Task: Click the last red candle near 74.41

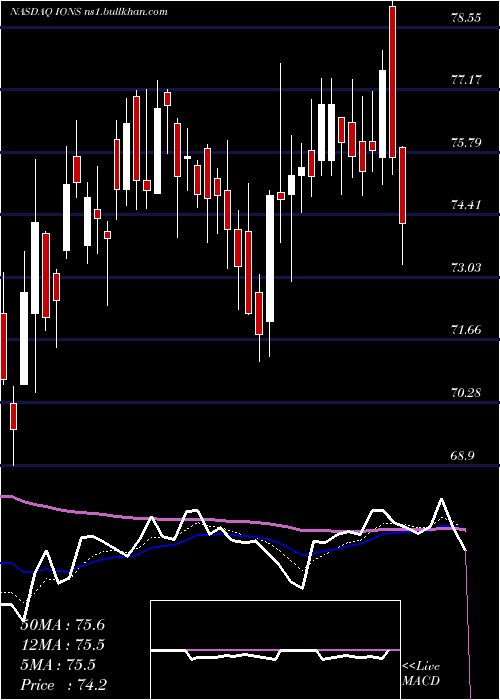Action: click(x=402, y=185)
